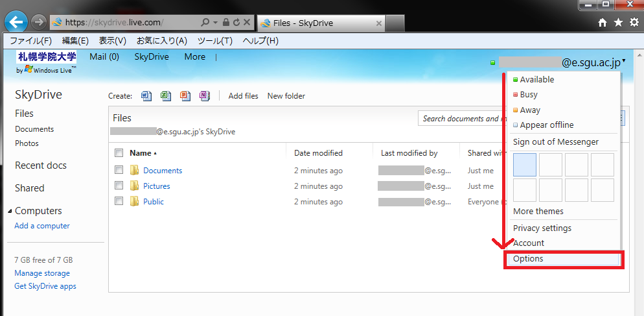Open the blank new tab button
Screen dimensions: 644x316
click(395, 23)
